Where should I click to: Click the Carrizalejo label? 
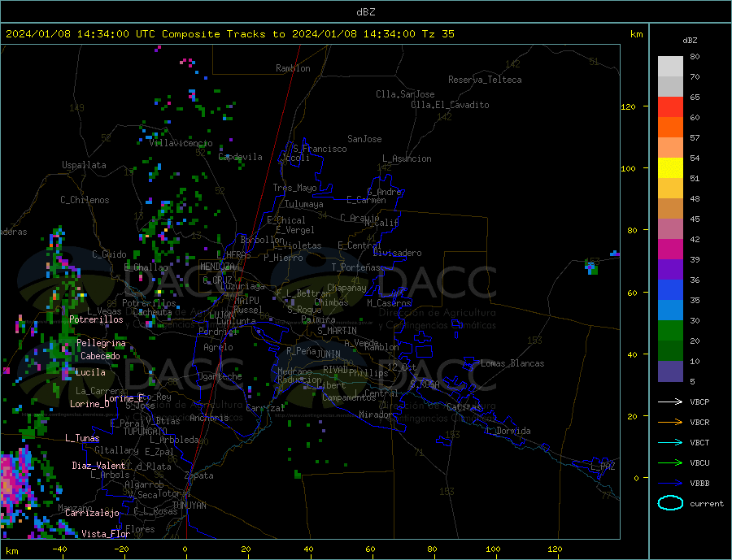click(x=92, y=513)
